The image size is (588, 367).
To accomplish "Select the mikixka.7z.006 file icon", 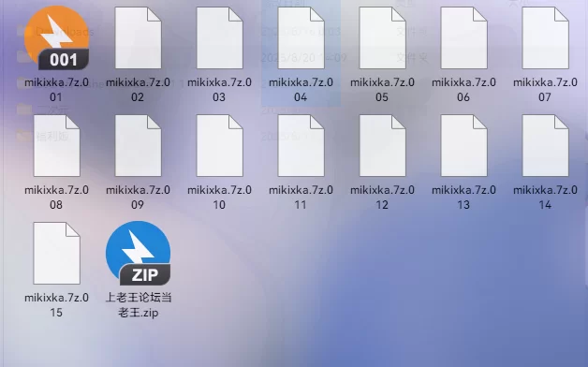I will (463, 37).
